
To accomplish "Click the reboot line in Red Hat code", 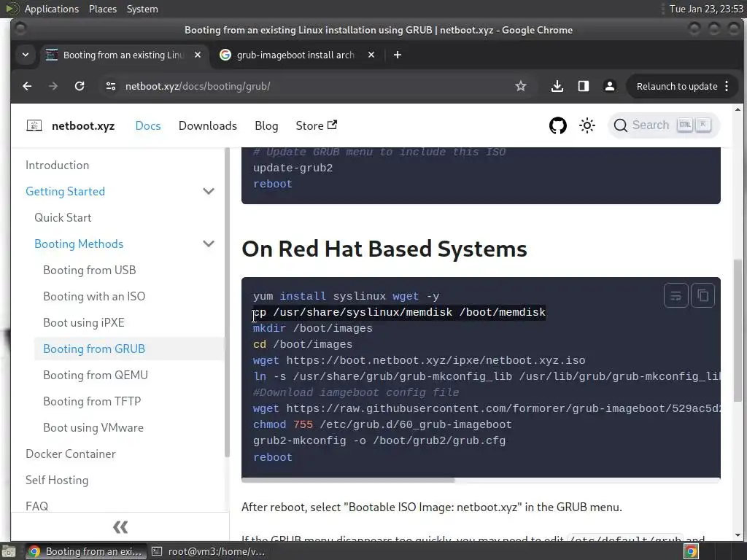I will pos(273,457).
